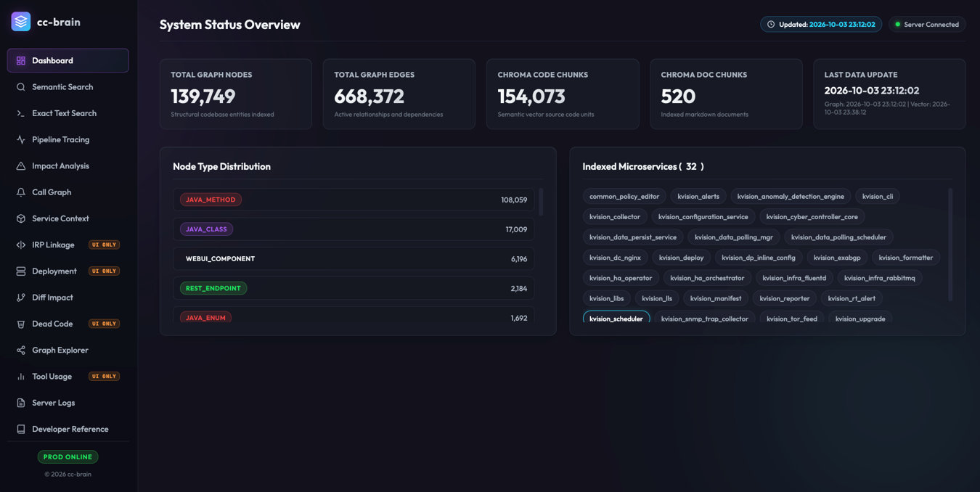
Task: Click the Chroma Doc Chunks card
Action: point(726,94)
